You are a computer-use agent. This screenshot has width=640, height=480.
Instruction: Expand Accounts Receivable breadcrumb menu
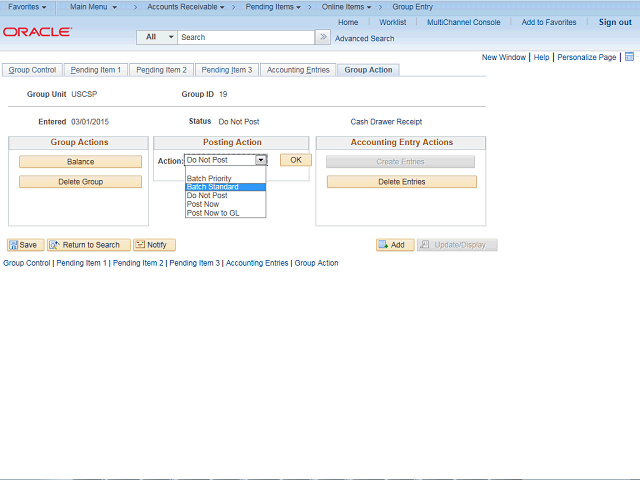(x=186, y=7)
